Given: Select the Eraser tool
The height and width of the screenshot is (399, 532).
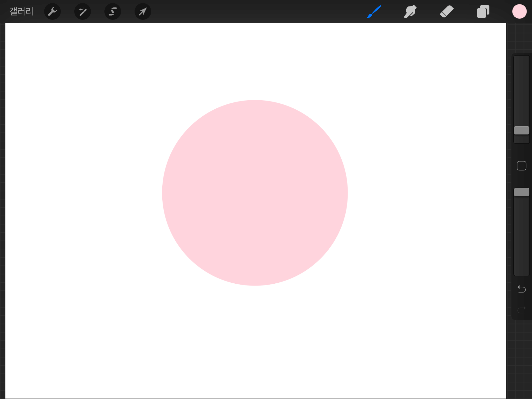Looking at the screenshot, I should coord(447,11).
